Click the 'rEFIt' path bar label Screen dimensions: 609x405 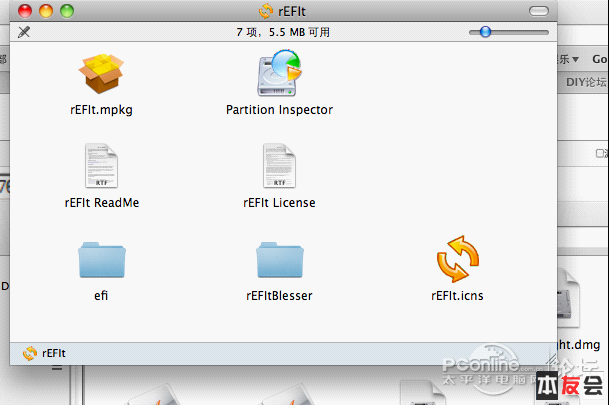[x=54, y=353]
